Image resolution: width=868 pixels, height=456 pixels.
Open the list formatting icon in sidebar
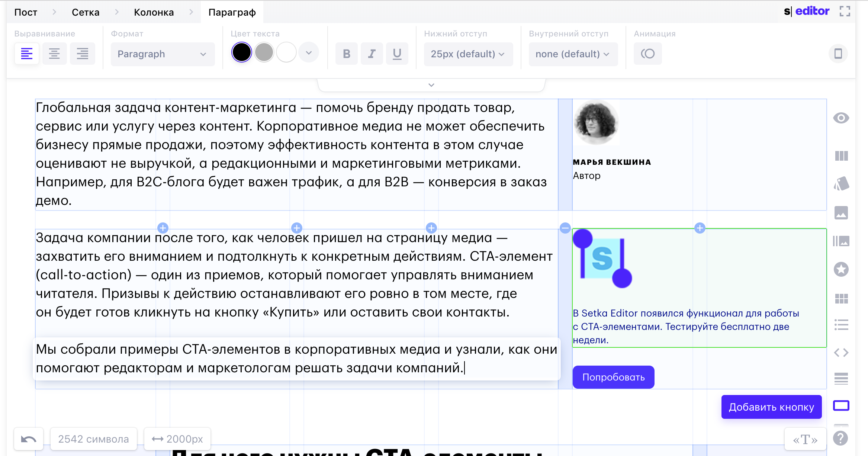point(842,325)
